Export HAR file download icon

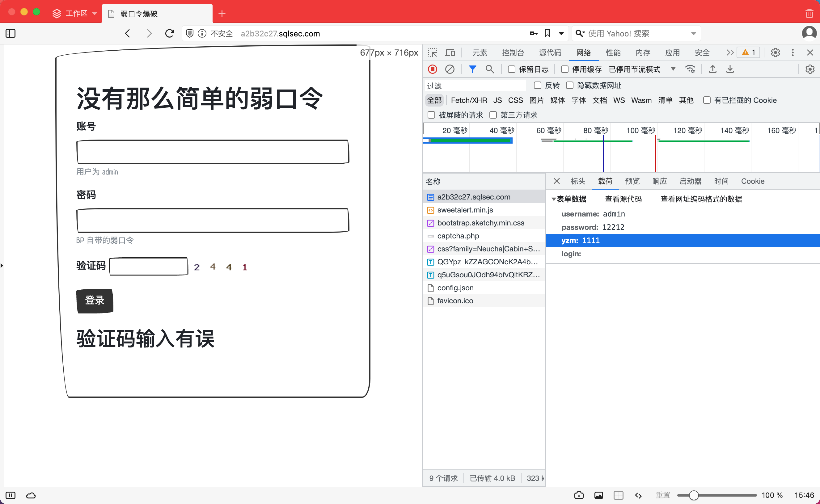730,69
